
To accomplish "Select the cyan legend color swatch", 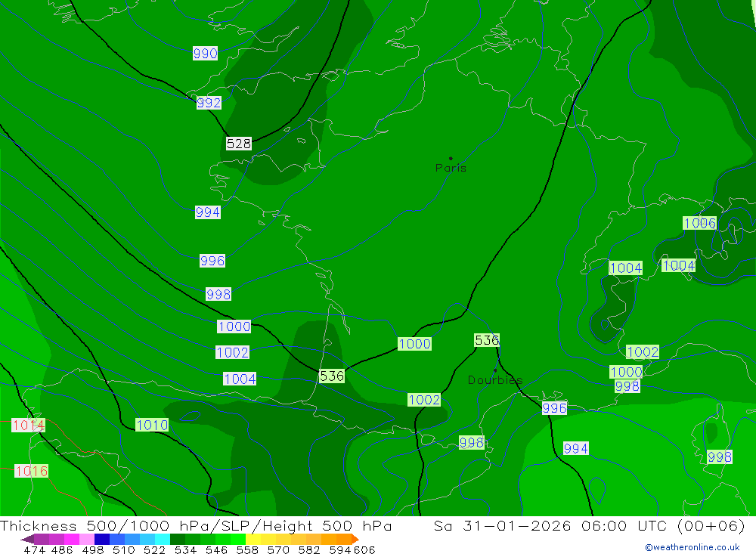I will pyautogui.click(x=163, y=539).
